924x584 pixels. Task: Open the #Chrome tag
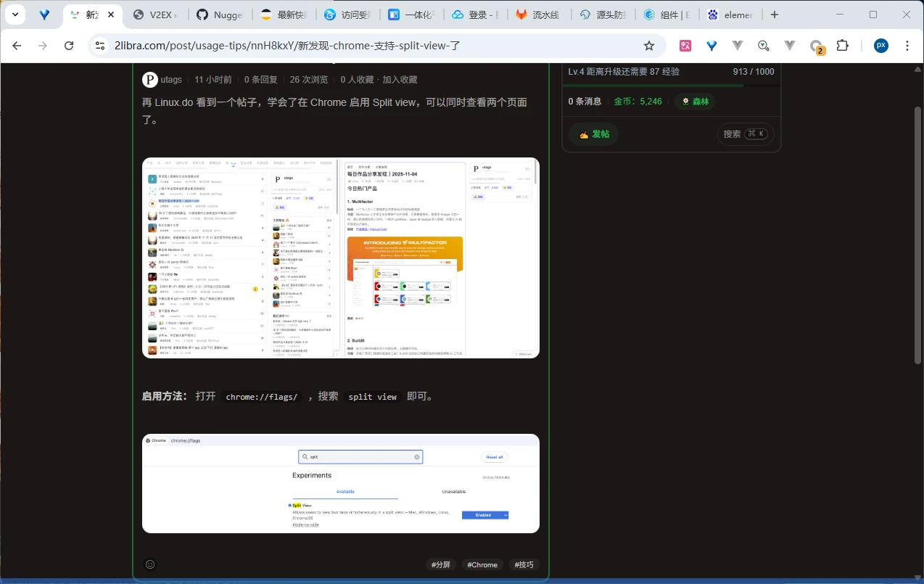click(x=482, y=564)
